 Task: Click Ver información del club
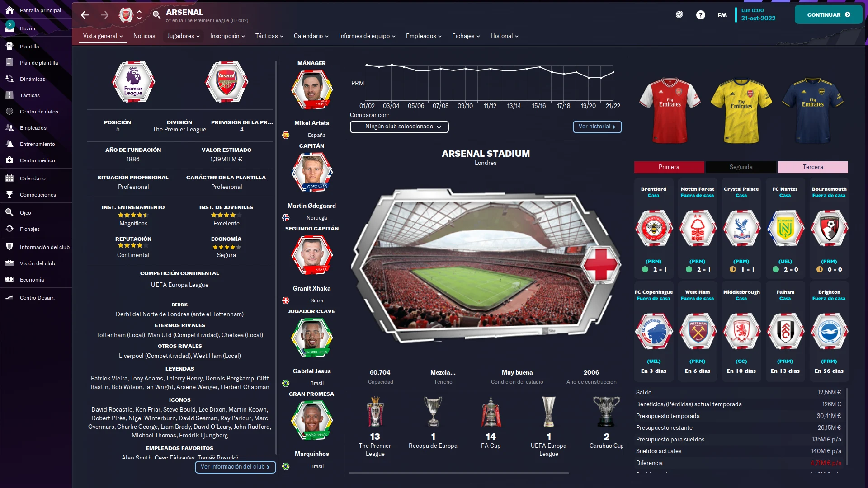tap(235, 467)
